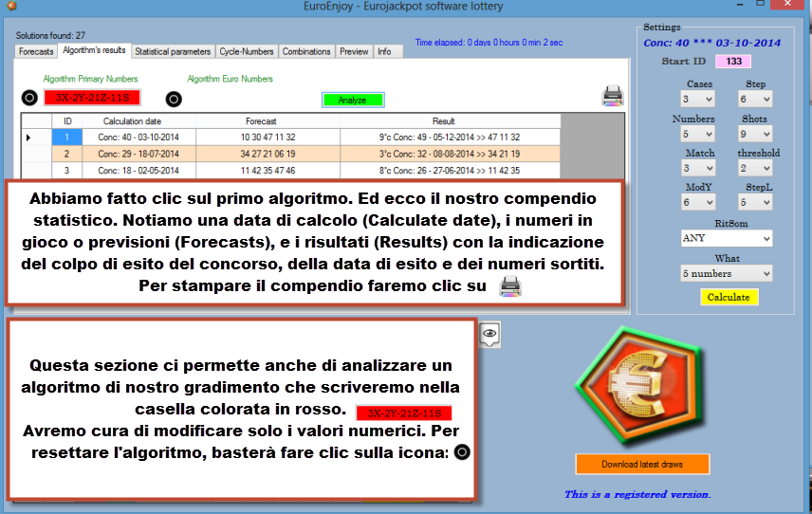Click forecast cell '34 27 21 06 19'
This screenshot has height=514, width=812.
[x=268, y=154]
